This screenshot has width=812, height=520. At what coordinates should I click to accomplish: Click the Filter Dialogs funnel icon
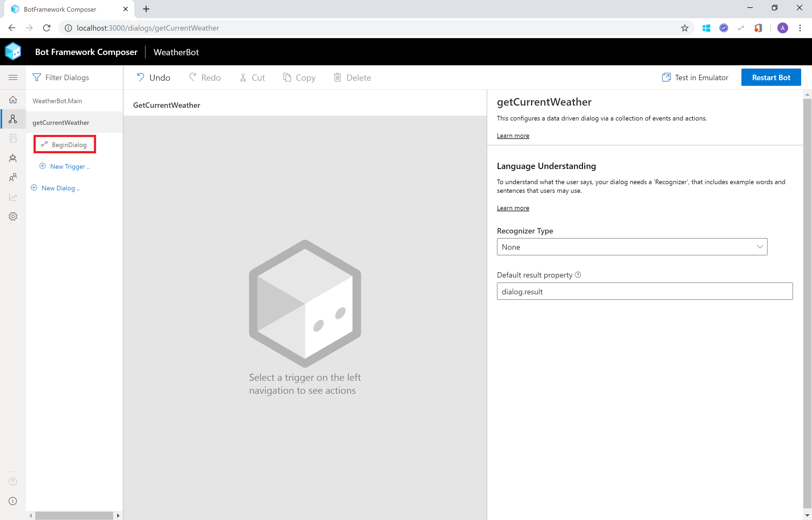coord(37,77)
